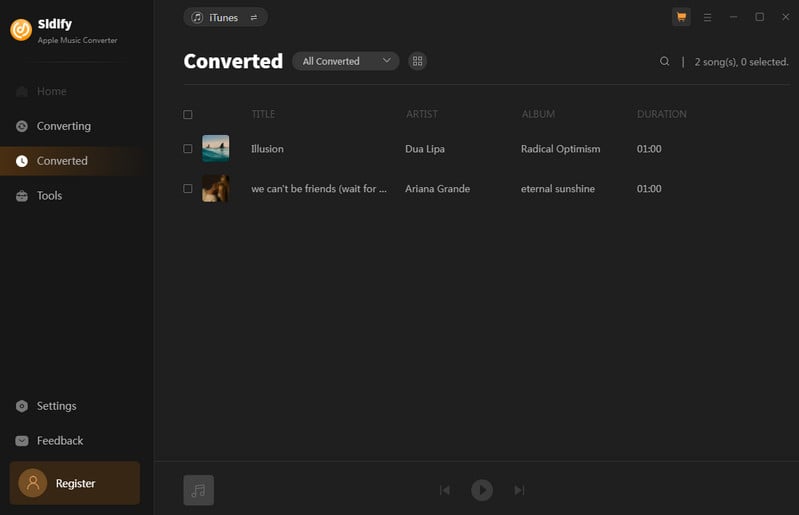Check the box for we can't be friends
This screenshot has width=799, height=515.
point(188,188)
